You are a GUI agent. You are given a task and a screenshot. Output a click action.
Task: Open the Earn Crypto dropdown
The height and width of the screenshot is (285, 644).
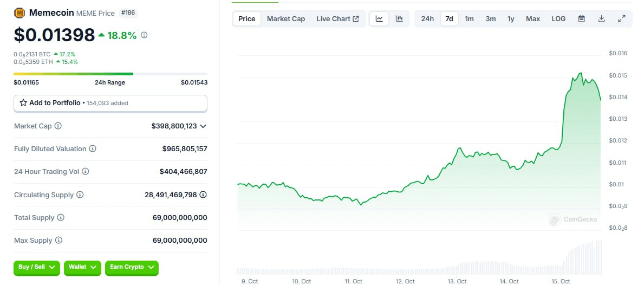pos(132,267)
